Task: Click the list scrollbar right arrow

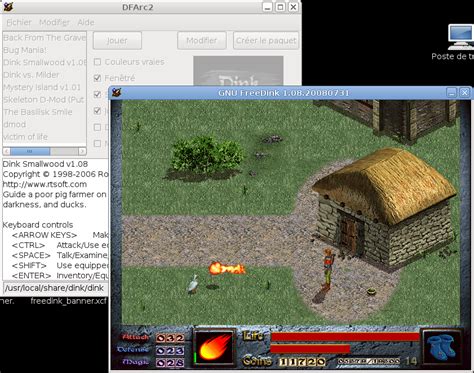Action: point(82,152)
